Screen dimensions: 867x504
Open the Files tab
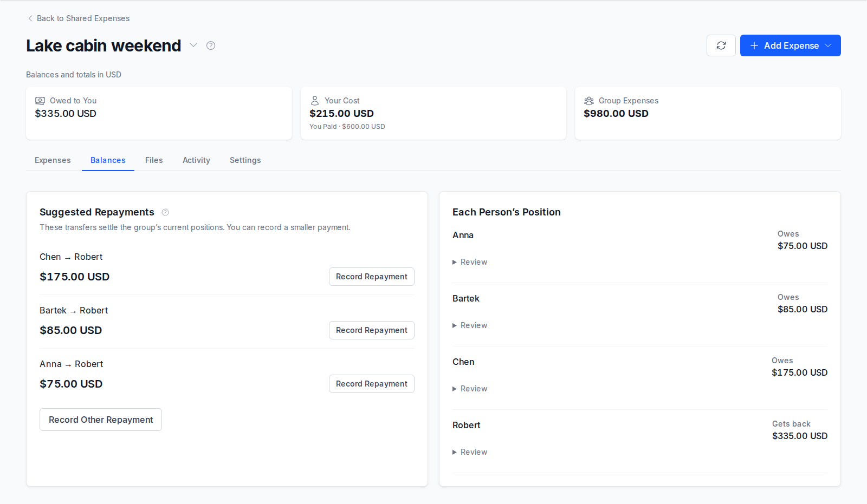154,160
